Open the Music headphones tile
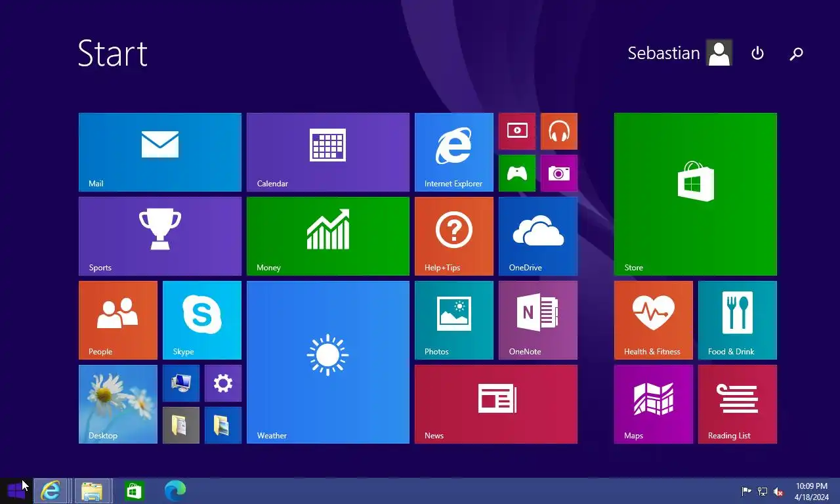 pos(559,131)
